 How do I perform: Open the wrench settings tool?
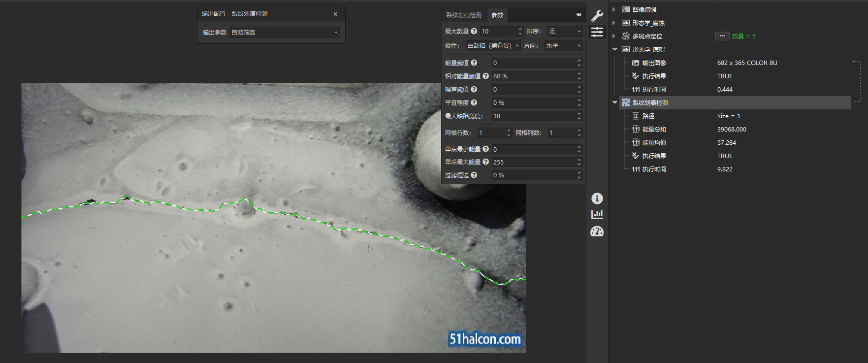[597, 15]
